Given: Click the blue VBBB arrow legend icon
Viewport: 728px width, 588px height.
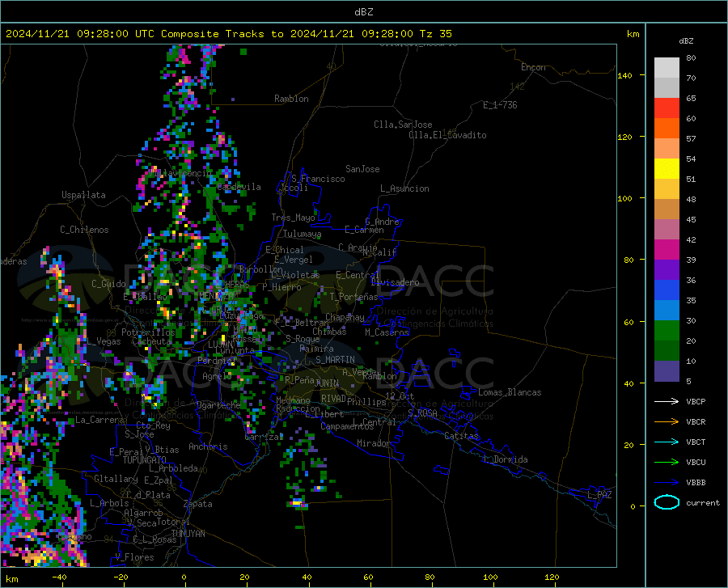Looking at the screenshot, I should pos(667,483).
